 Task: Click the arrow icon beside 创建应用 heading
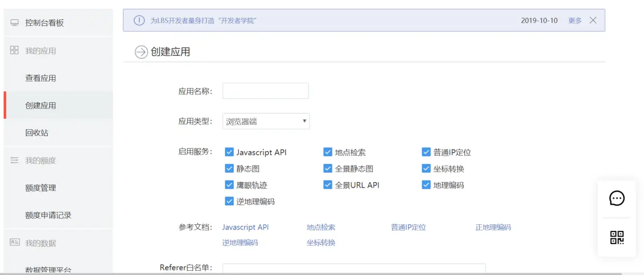(141, 52)
